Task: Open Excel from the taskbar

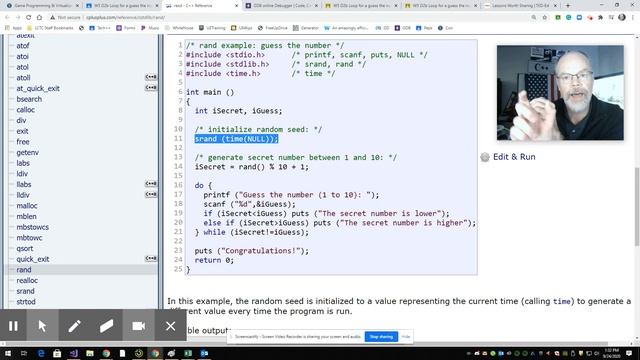Action: [x=188, y=353]
